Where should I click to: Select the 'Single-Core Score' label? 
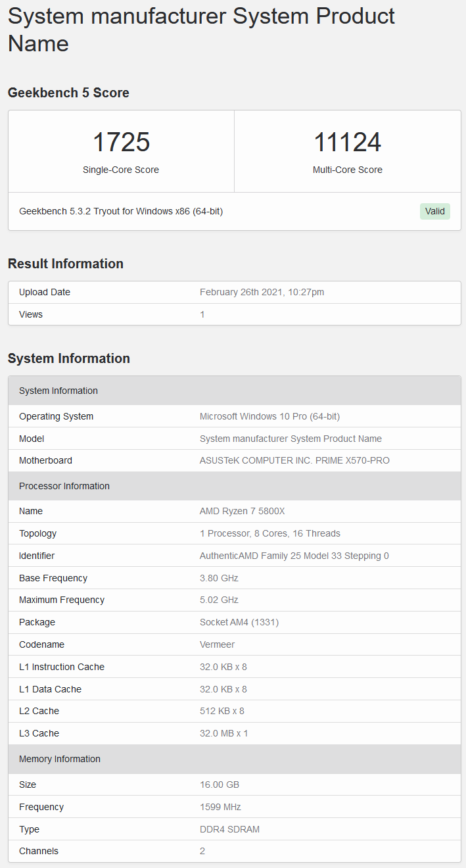pos(121,170)
